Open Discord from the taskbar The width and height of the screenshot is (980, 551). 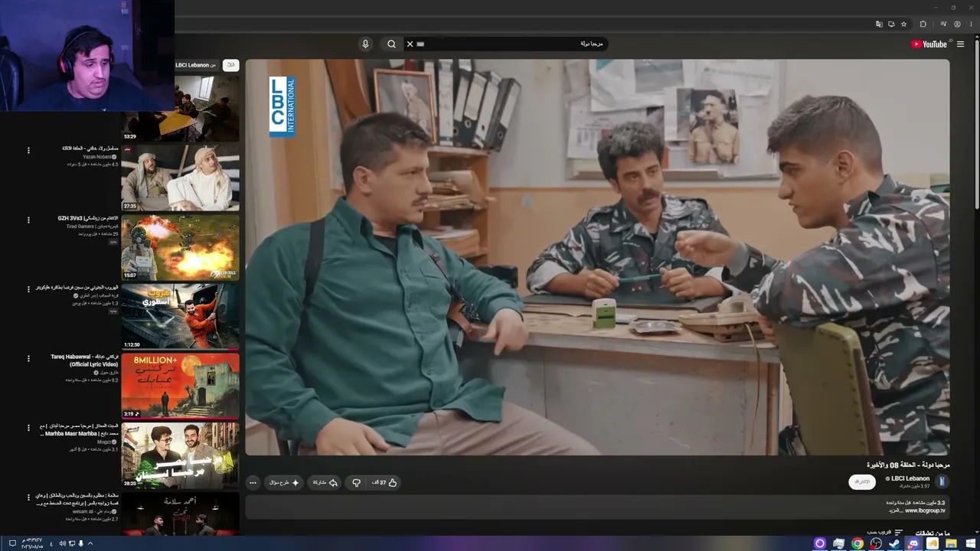(913, 543)
